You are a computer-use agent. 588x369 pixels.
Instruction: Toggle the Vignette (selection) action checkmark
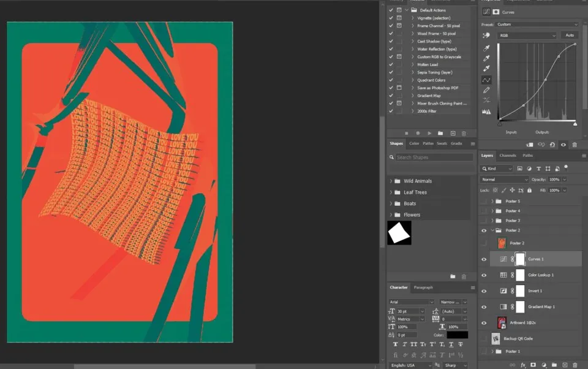click(x=391, y=18)
